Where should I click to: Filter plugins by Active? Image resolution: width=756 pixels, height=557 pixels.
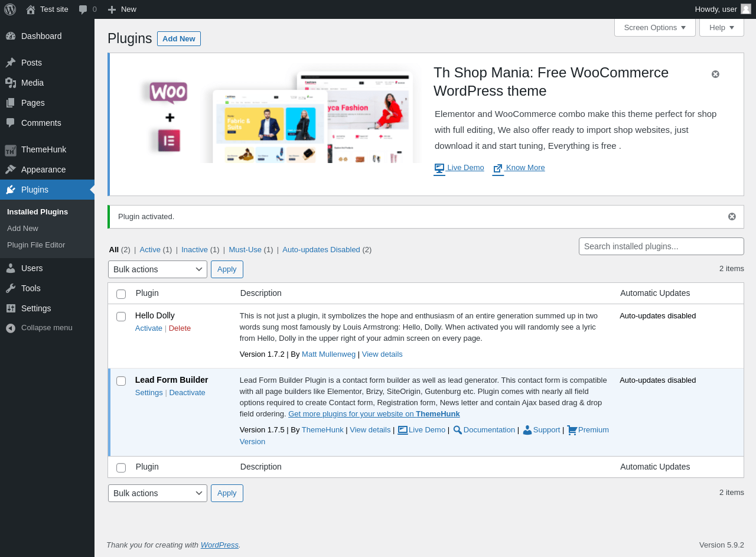click(150, 249)
